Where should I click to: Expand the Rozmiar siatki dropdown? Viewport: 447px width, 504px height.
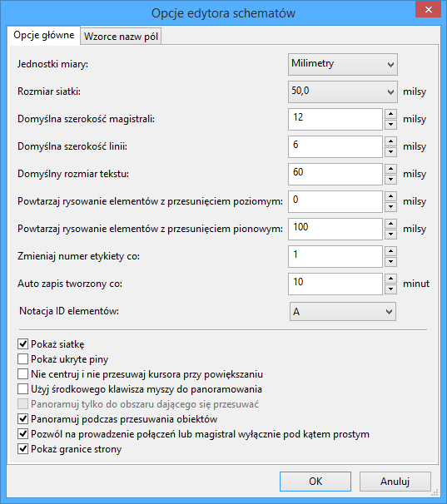tap(343, 91)
